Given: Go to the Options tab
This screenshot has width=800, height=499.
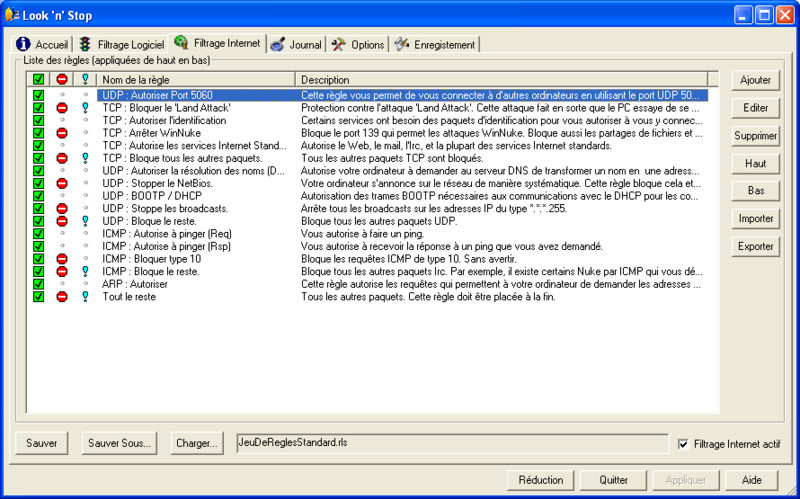Looking at the screenshot, I should click(x=358, y=44).
